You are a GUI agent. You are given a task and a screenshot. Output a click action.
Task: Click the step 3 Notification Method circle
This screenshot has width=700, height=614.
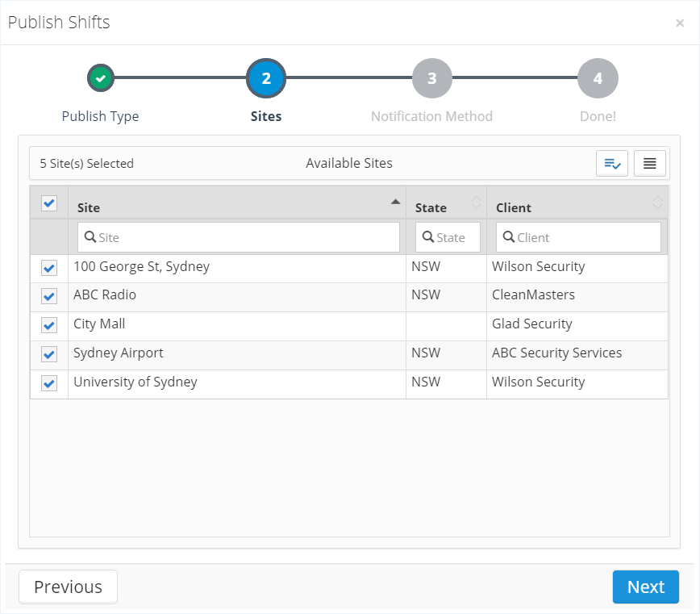pos(432,78)
